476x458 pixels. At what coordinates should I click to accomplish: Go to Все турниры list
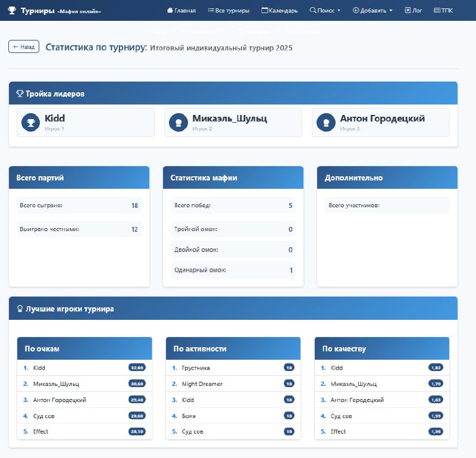click(x=228, y=10)
